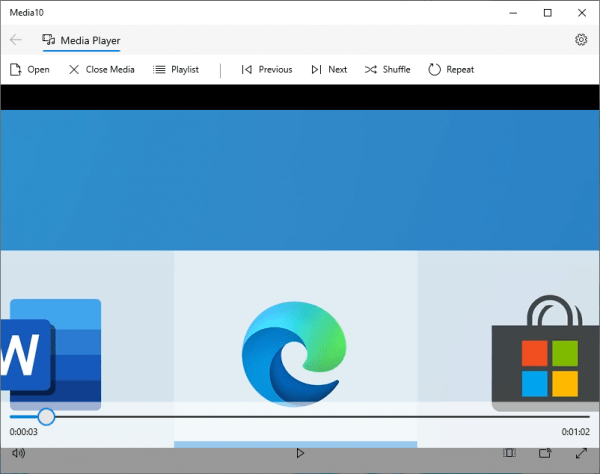Show the Playlist panel

pos(176,70)
